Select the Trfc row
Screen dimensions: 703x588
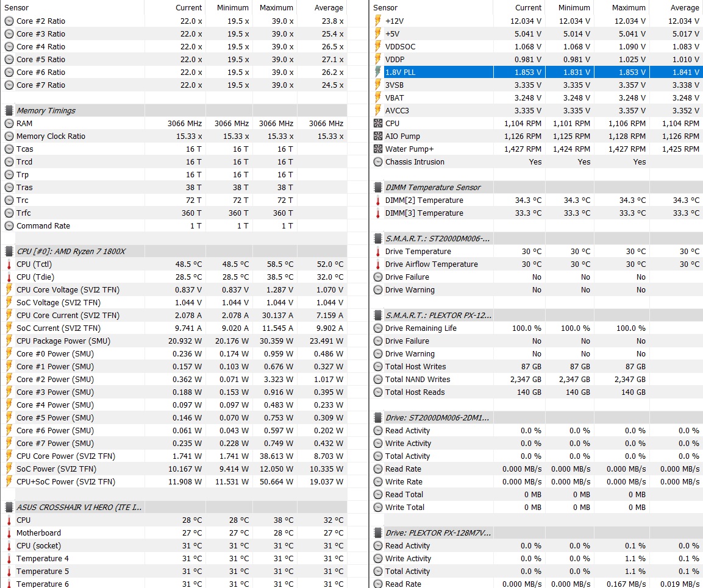point(174,213)
